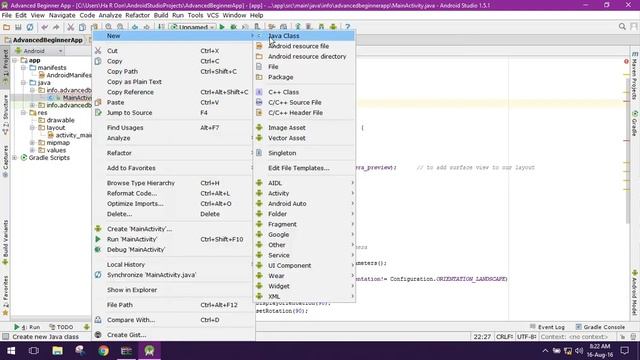Viewport: 640px width, 360px height.
Task: Select Singleton template entry
Action: (304, 153)
